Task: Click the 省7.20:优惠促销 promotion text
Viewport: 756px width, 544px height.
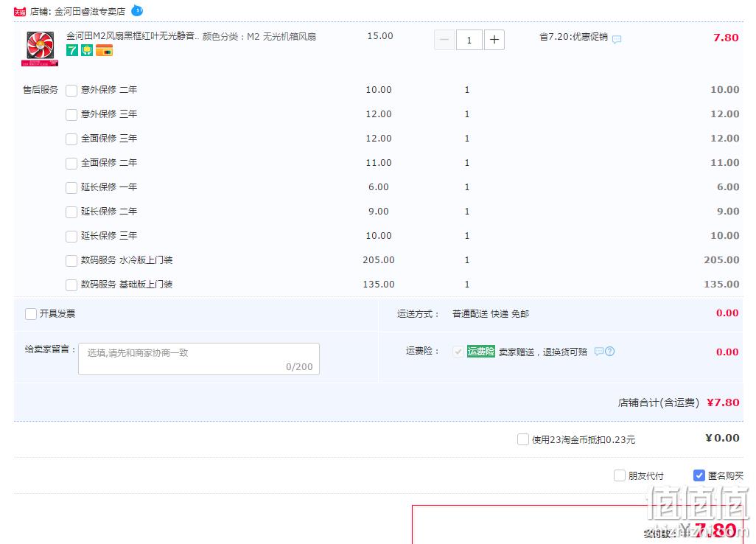Action: pyautogui.click(x=574, y=37)
